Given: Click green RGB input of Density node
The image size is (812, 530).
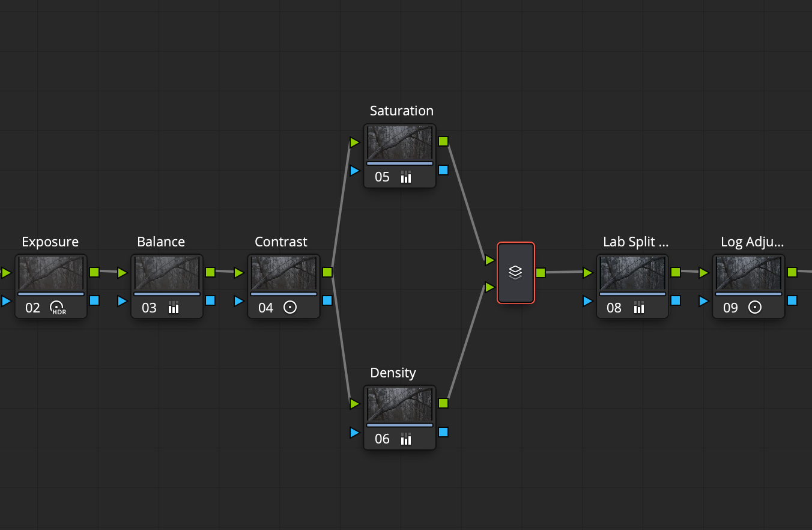Looking at the screenshot, I should [354, 404].
